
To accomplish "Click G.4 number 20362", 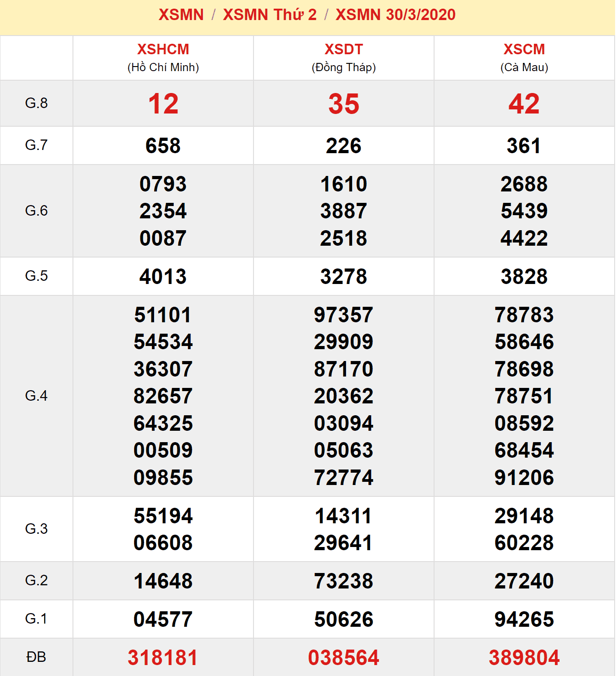I will 344,396.
